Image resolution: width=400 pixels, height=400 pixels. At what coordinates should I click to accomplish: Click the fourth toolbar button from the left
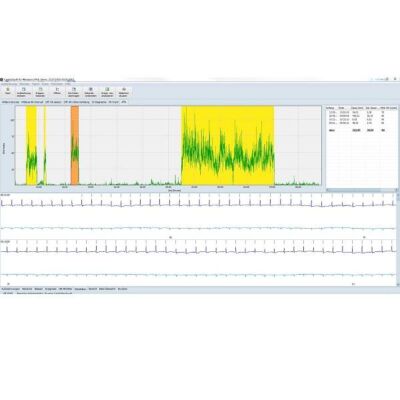coord(57,91)
